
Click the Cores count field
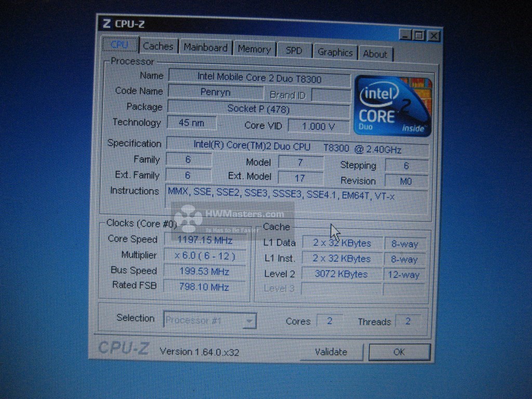point(330,321)
